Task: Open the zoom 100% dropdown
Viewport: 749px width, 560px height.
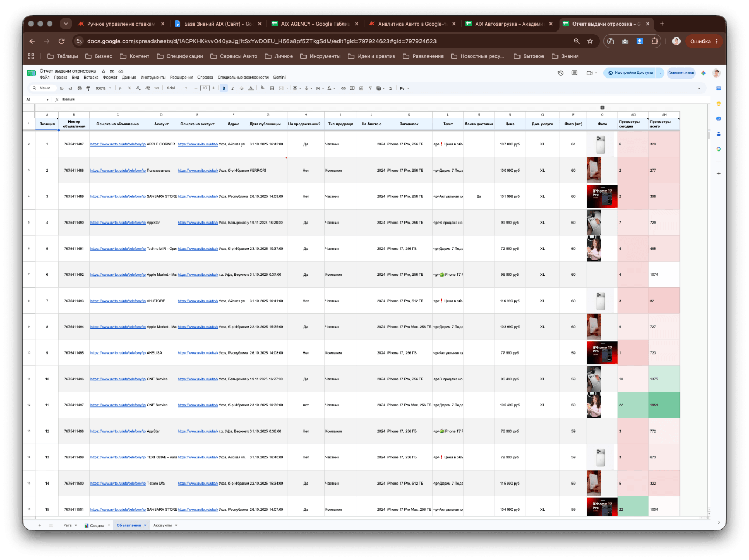Action: coord(103,88)
